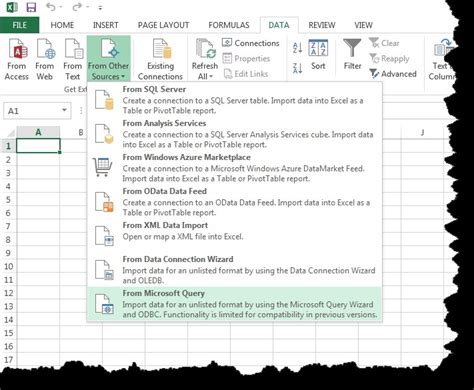
Task: Import data From Text
Action: (x=73, y=59)
